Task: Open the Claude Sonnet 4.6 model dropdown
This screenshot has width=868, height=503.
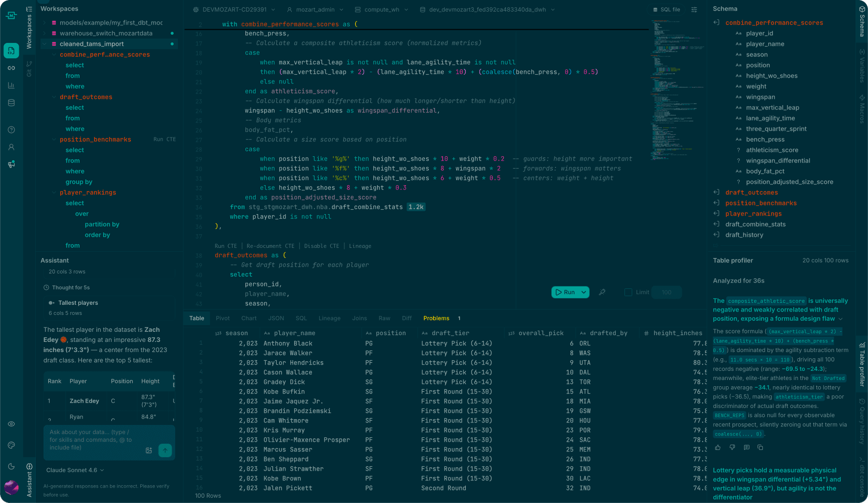Action: (75, 470)
